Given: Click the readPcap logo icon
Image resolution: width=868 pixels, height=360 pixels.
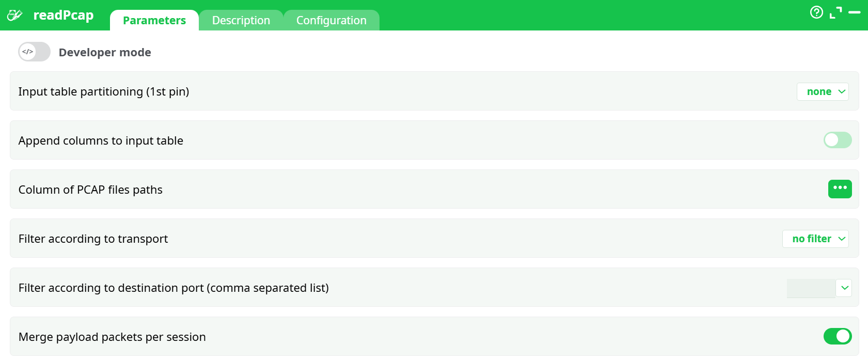Looking at the screenshot, I should (15, 15).
